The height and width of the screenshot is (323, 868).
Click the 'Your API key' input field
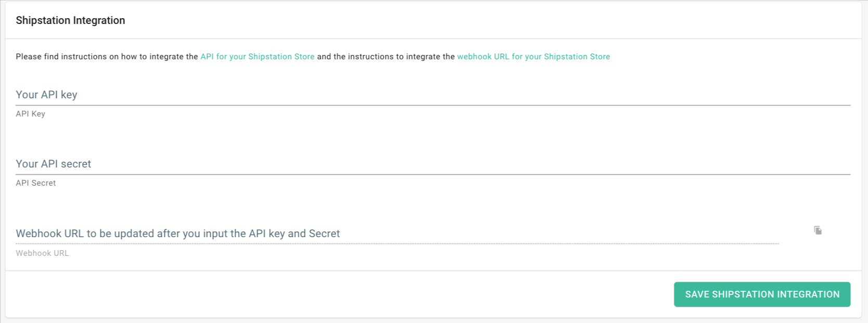433,95
